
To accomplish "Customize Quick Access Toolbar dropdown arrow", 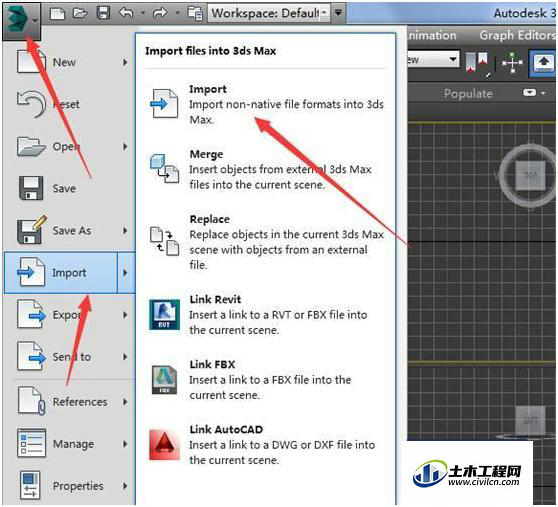I will point(338,13).
